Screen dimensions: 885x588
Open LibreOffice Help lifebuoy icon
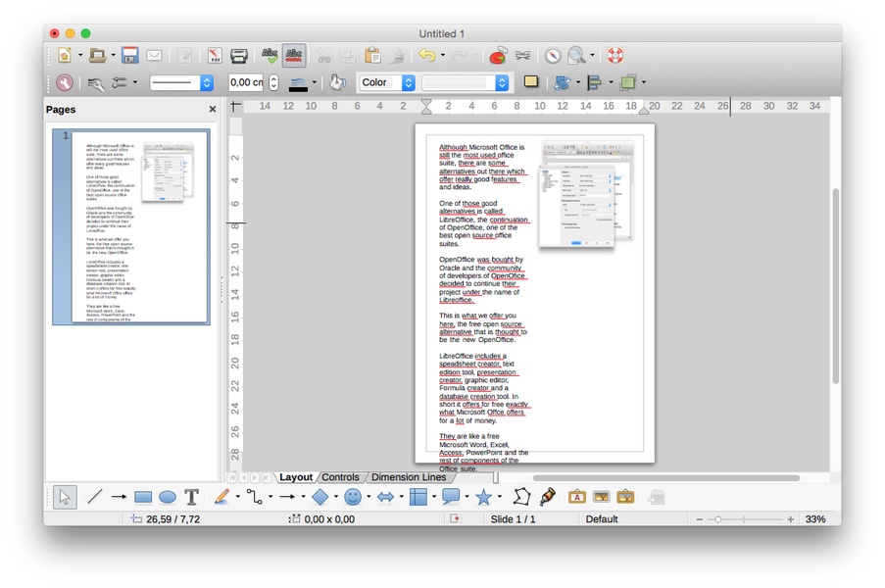click(615, 55)
